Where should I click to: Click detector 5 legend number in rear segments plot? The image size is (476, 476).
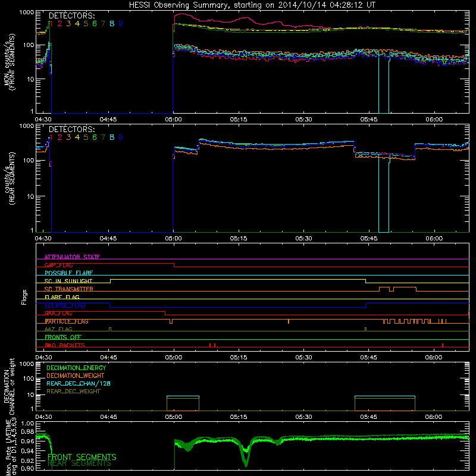point(86,137)
